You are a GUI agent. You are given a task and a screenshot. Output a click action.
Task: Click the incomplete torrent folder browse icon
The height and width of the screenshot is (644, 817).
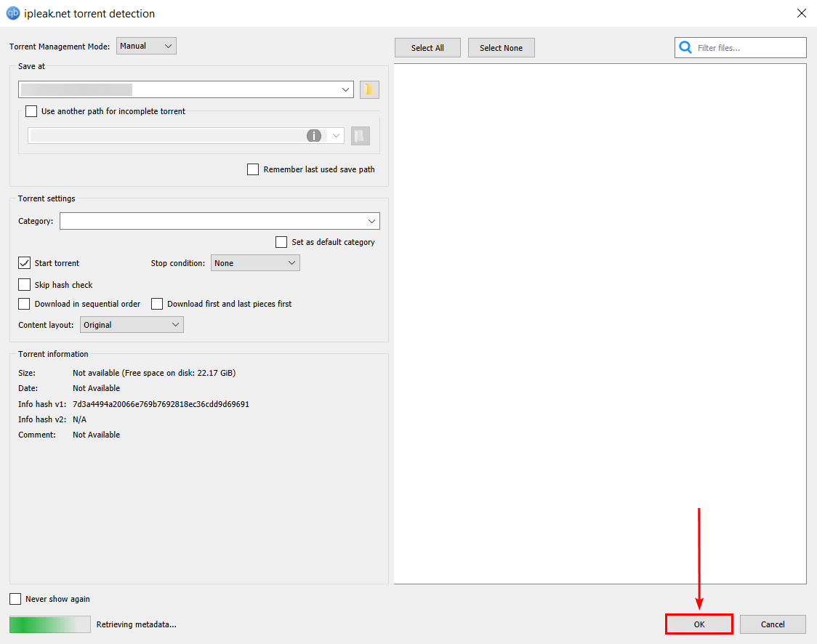[360, 136]
